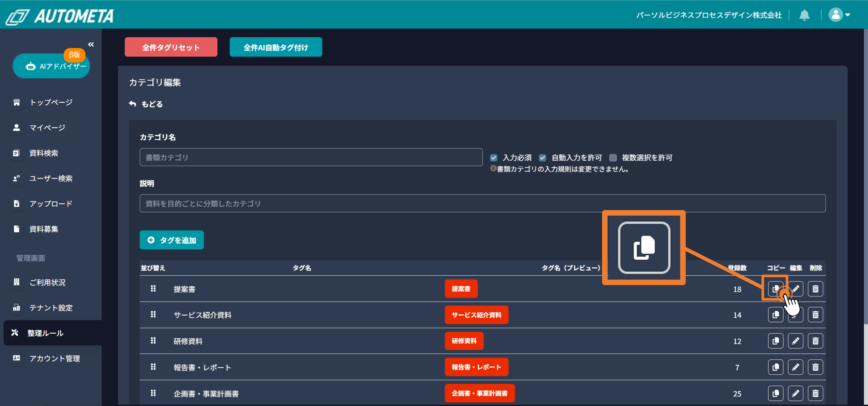Open 資料募集 in sidebar

coord(44,229)
